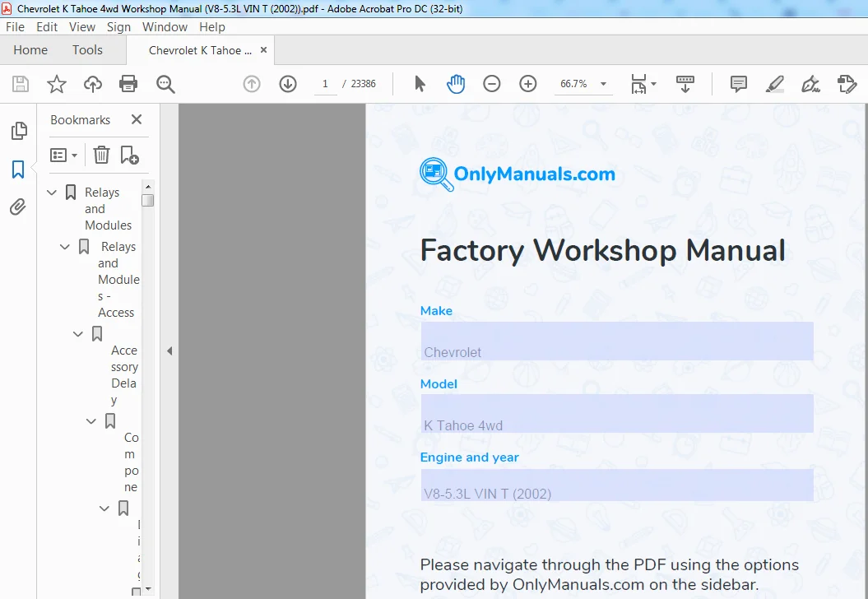Collapse Relays and Modules - Access bookmark
Viewport: 868px width, 599px height.
65,247
